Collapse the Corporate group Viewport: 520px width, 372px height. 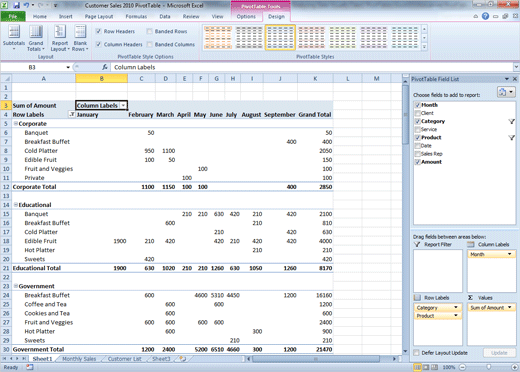coord(15,124)
